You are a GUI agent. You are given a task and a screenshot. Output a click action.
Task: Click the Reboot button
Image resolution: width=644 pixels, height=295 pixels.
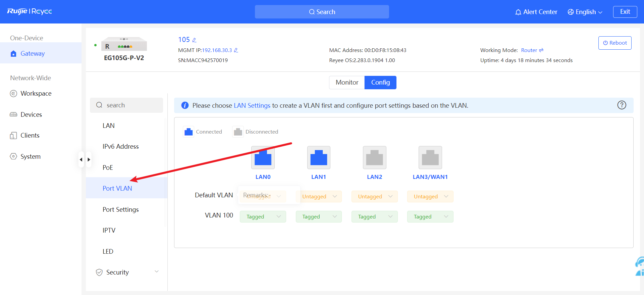pos(614,43)
